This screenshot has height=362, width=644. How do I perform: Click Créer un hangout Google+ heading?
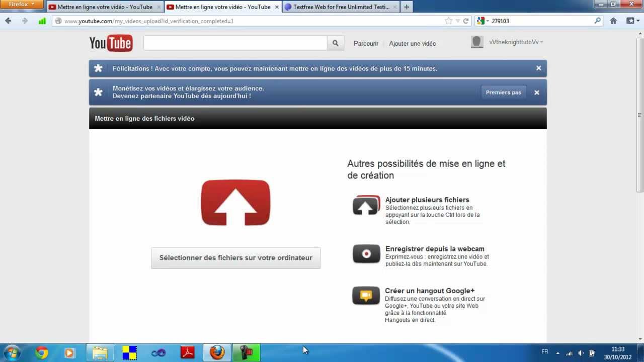click(x=430, y=291)
